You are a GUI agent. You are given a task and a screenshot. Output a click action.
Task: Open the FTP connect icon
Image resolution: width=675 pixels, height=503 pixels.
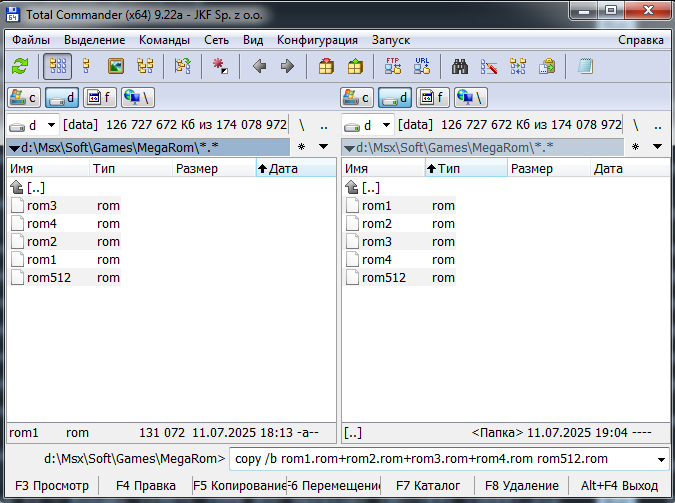pyautogui.click(x=393, y=66)
